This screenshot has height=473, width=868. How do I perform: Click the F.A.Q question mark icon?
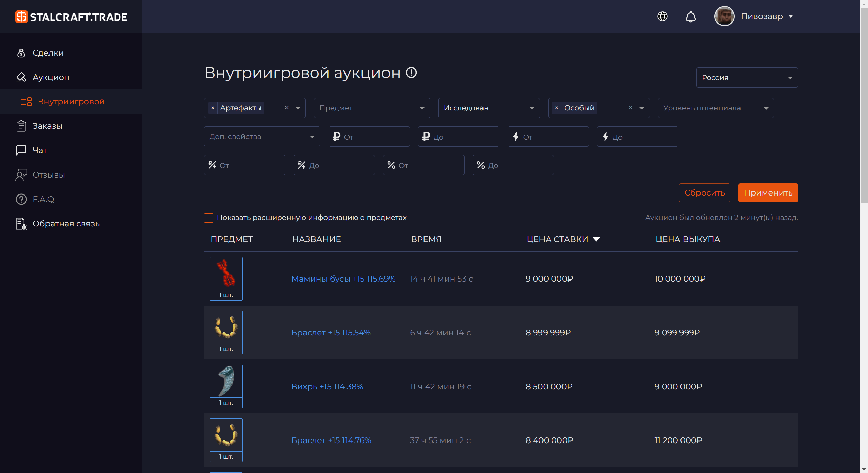coord(21,199)
